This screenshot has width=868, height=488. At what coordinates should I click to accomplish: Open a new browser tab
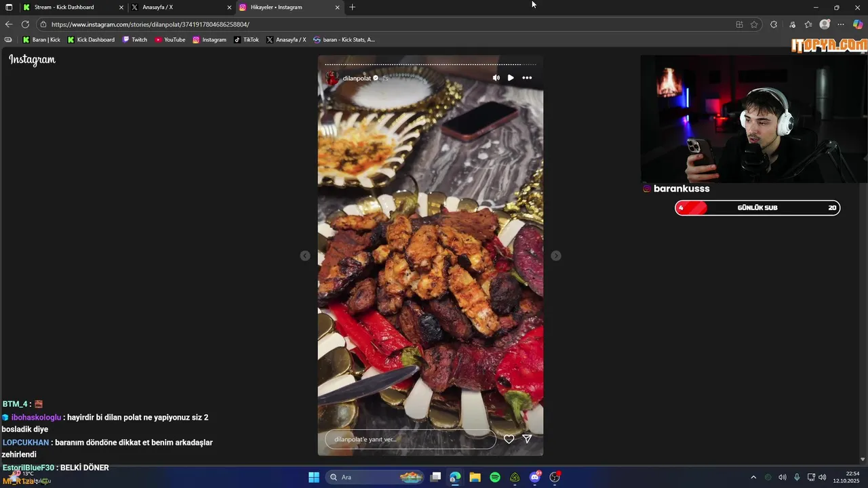click(x=352, y=7)
